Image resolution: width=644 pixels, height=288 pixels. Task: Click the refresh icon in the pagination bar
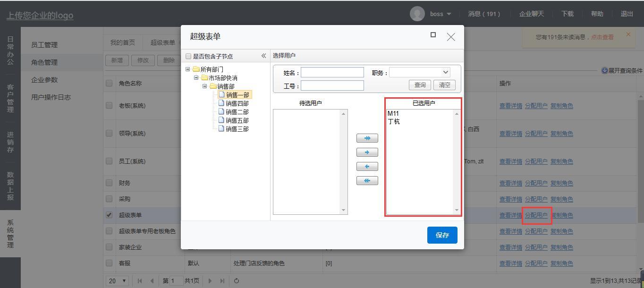click(x=237, y=281)
